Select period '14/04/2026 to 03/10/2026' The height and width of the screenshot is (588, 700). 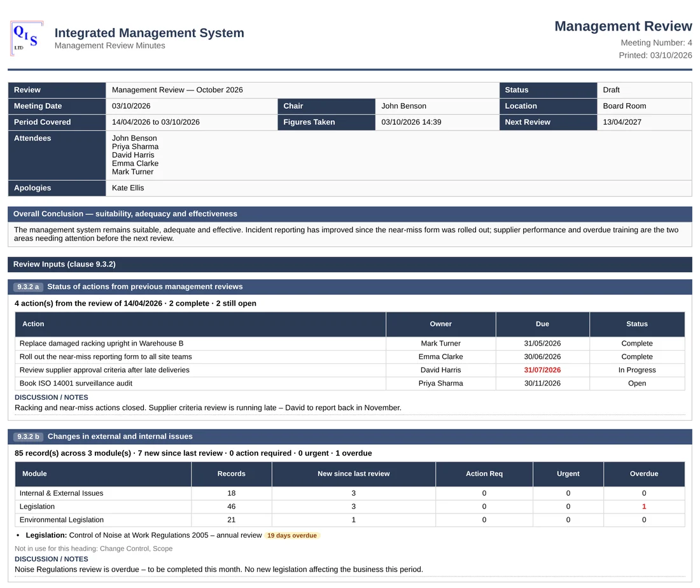[155, 122]
